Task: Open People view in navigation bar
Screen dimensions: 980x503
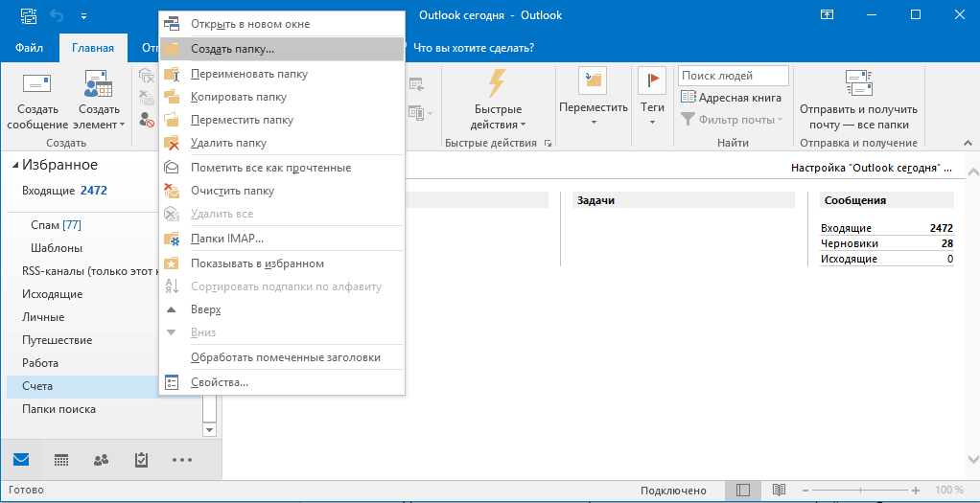Action: 101,460
